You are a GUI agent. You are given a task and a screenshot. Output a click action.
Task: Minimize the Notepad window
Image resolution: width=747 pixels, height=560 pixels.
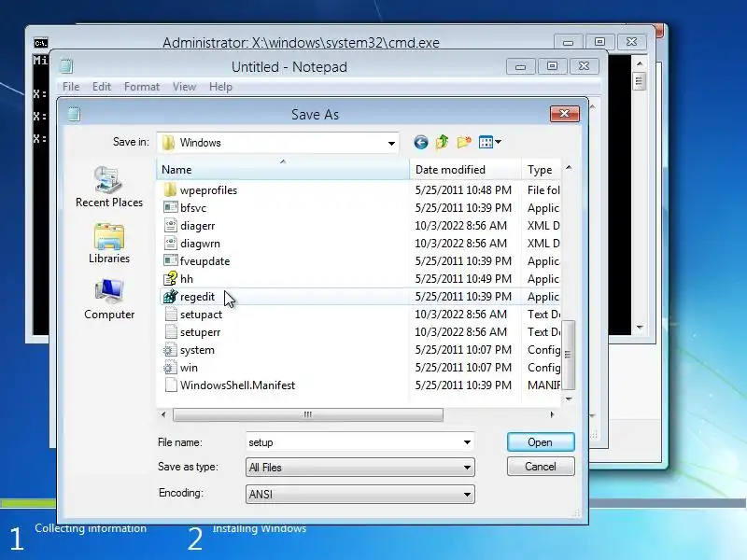(521, 66)
